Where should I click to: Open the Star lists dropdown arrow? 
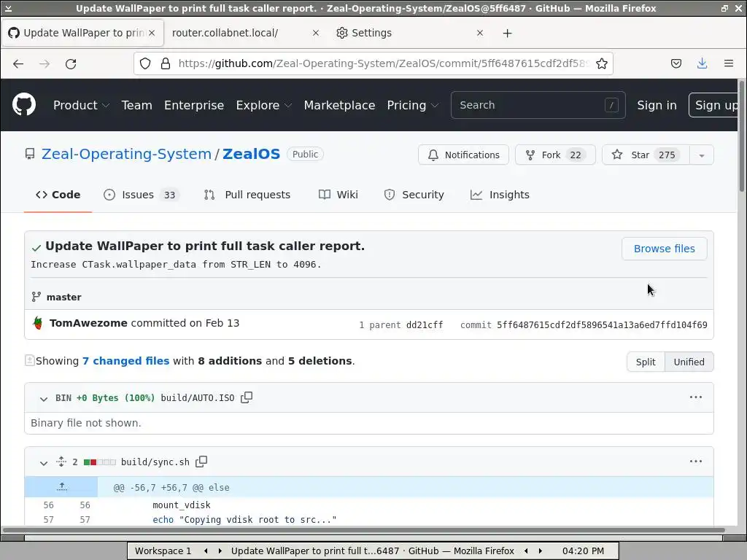coord(701,155)
